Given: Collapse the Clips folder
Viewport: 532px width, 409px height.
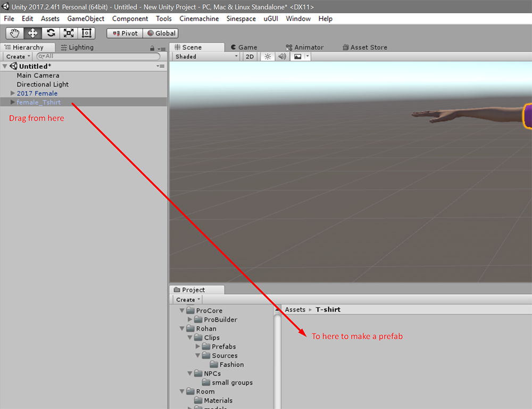Looking at the screenshot, I should click(190, 337).
